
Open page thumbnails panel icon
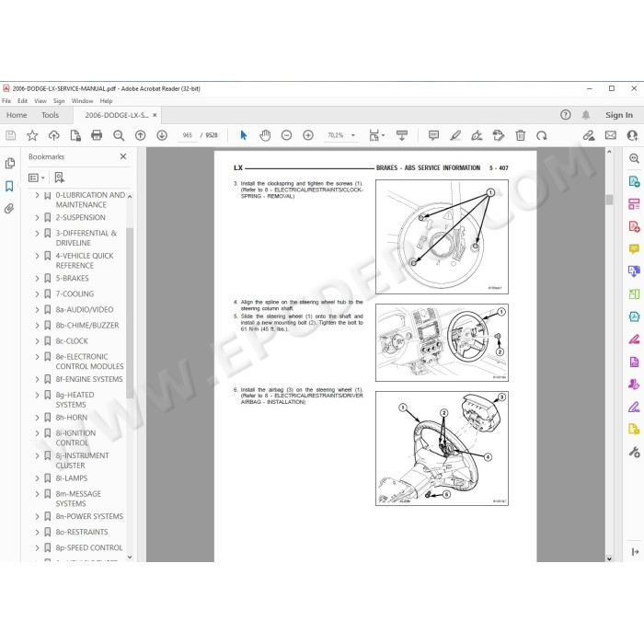pos(10,163)
